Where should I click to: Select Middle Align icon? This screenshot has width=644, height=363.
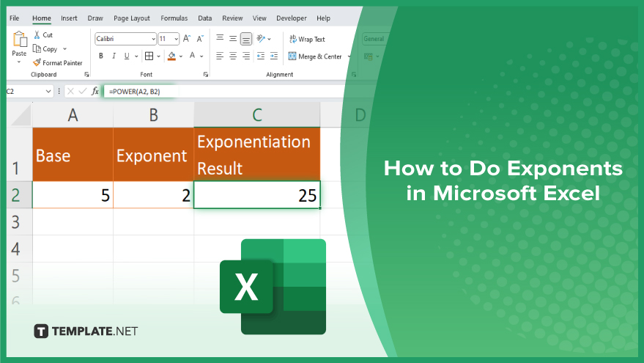pos(233,39)
